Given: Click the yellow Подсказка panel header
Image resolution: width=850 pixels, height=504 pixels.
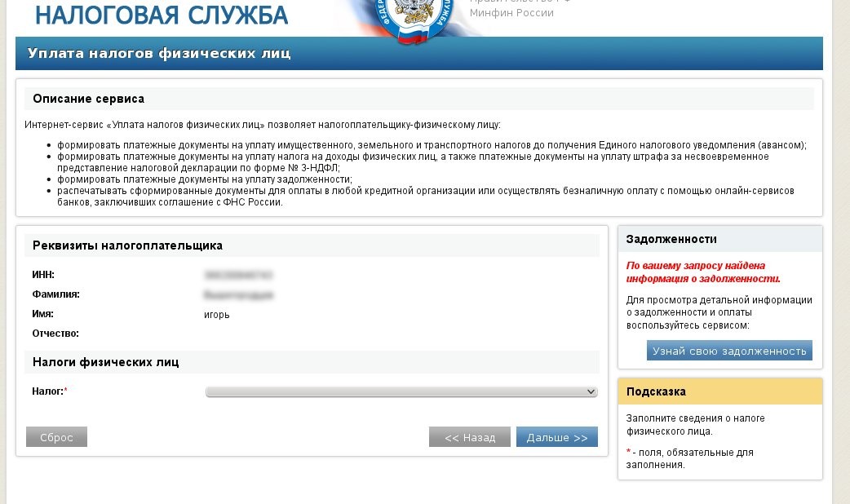Looking at the screenshot, I should (656, 391).
